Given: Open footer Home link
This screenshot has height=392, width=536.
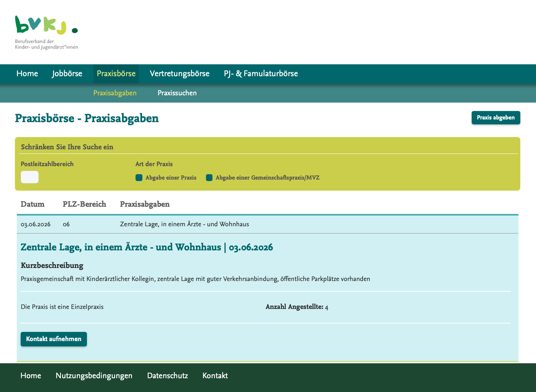Looking at the screenshot, I should tap(31, 376).
